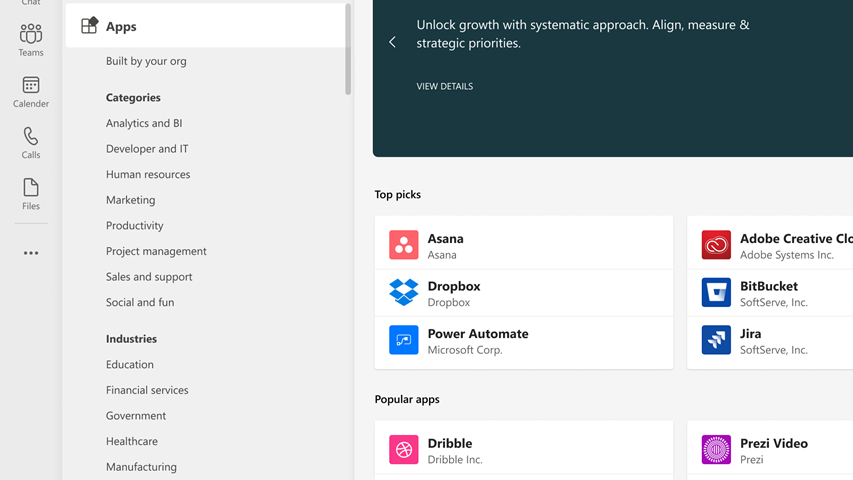This screenshot has height=480, width=853.
Task: Open the Asana app icon
Action: coord(404,245)
